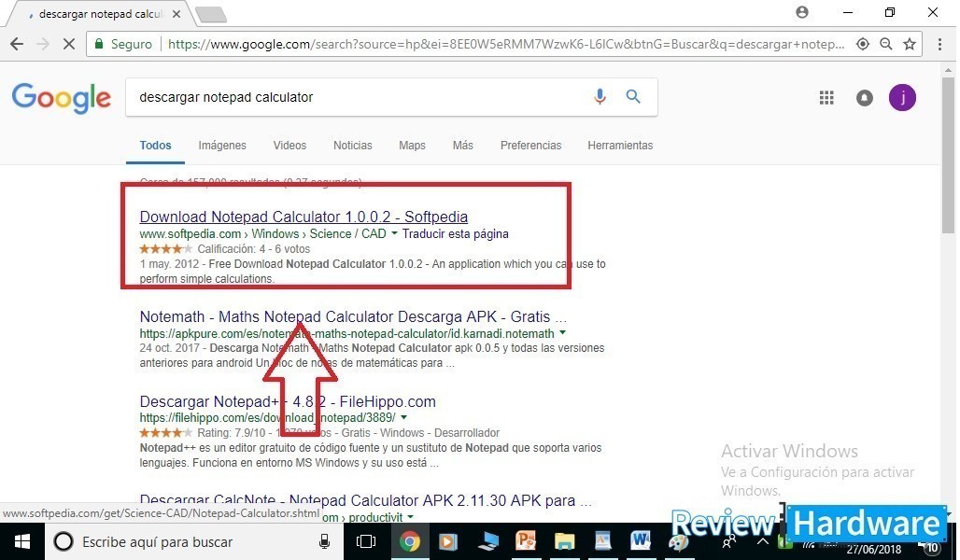Switch to Imágenes tab

point(222,145)
